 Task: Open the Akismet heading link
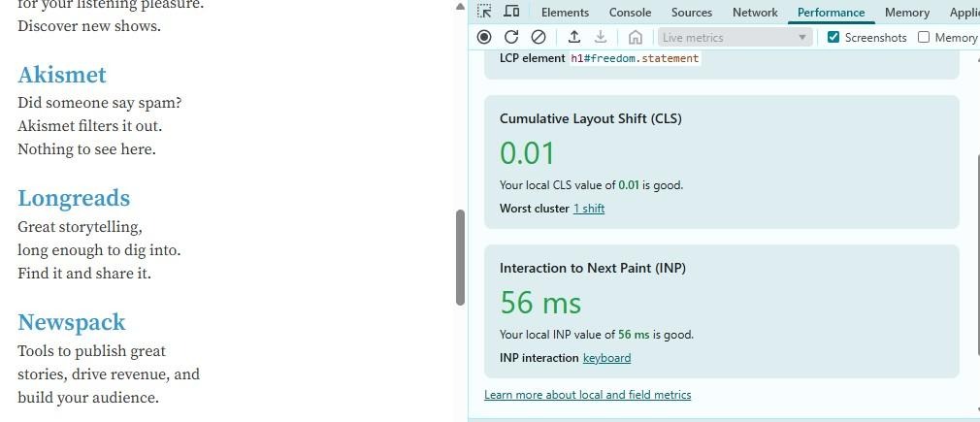click(x=62, y=75)
